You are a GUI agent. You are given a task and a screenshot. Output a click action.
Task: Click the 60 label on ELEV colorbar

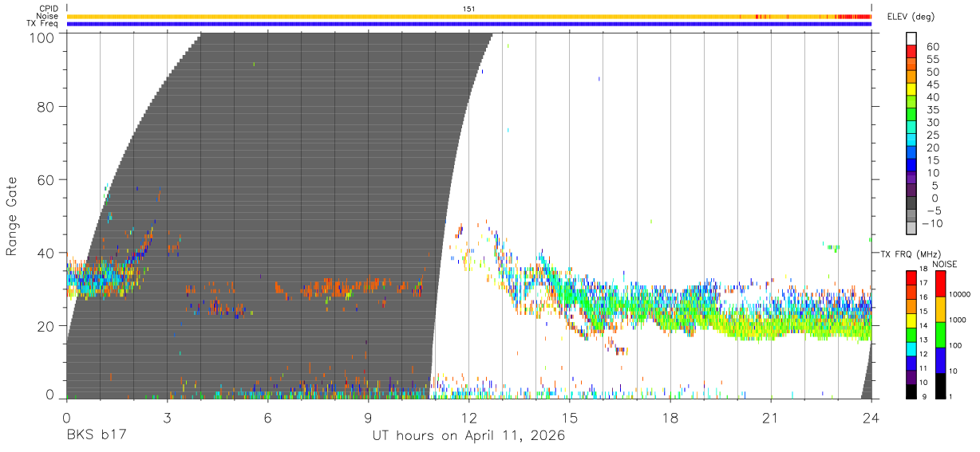coord(932,46)
